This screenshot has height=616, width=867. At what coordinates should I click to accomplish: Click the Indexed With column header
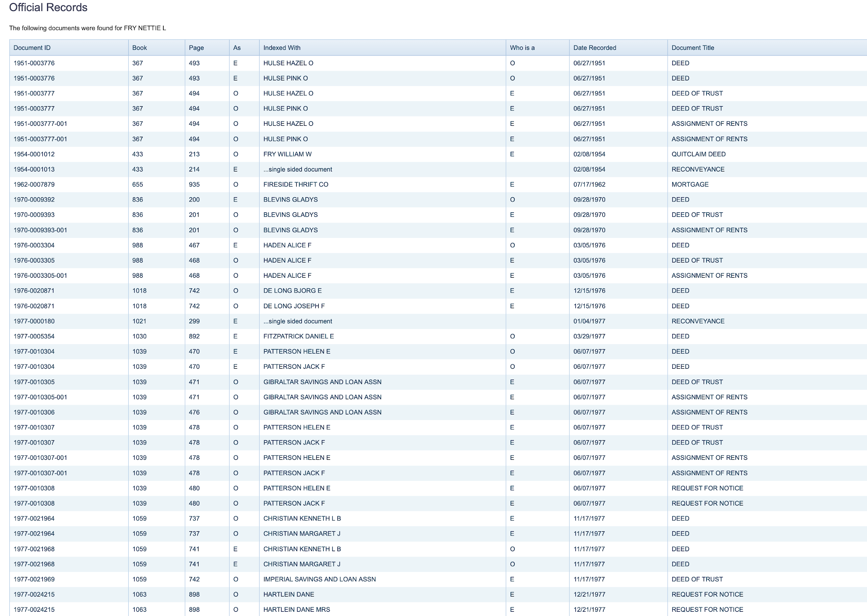[x=282, y=48]
